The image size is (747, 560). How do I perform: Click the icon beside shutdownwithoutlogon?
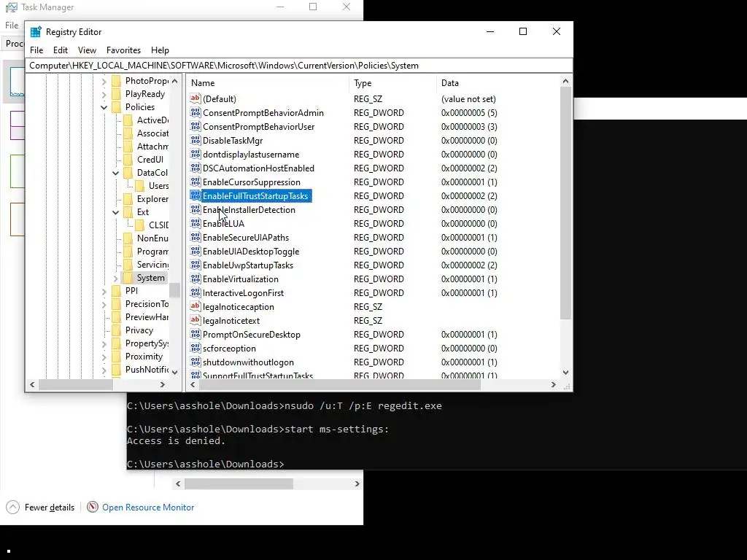pyautogui.click(x=196, y=362)
